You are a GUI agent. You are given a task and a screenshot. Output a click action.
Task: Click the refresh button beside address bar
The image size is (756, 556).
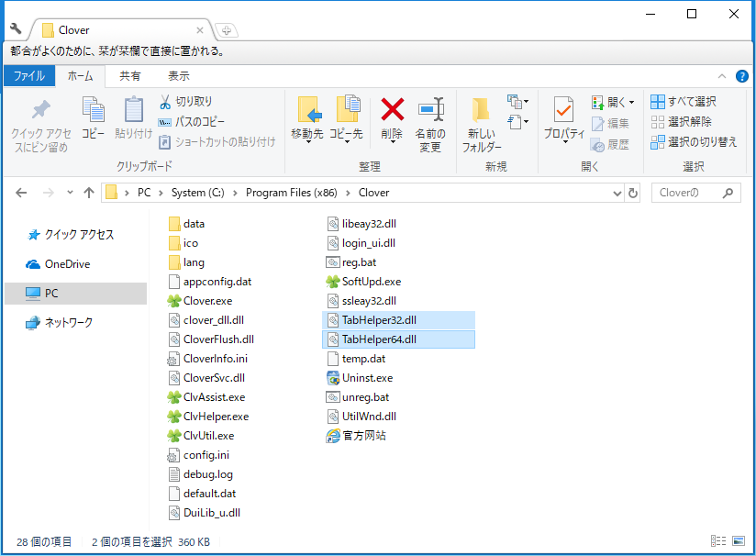pos(632,193)
